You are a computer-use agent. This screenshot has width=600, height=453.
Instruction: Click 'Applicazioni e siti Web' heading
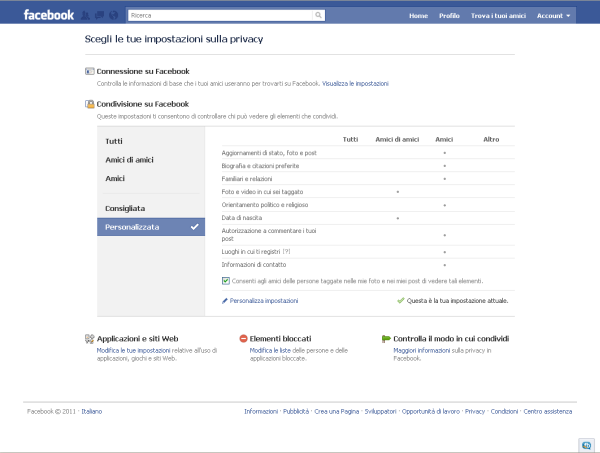[137, 339]
